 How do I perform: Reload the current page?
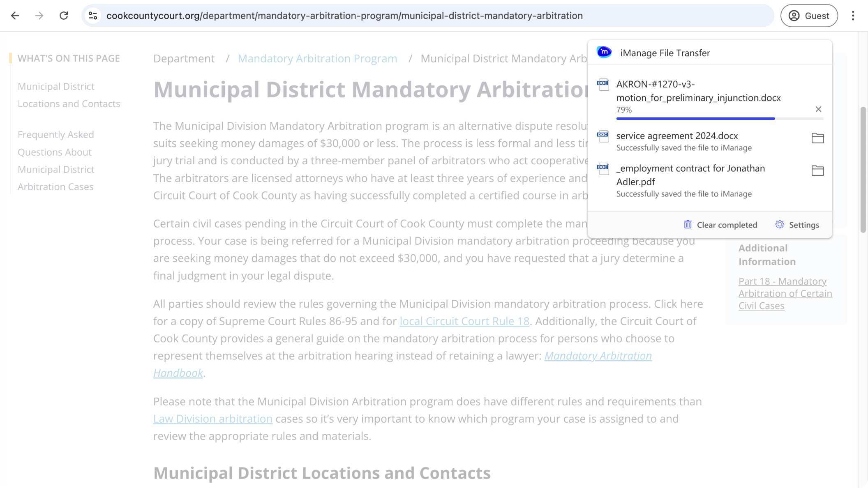click(64, 16)
